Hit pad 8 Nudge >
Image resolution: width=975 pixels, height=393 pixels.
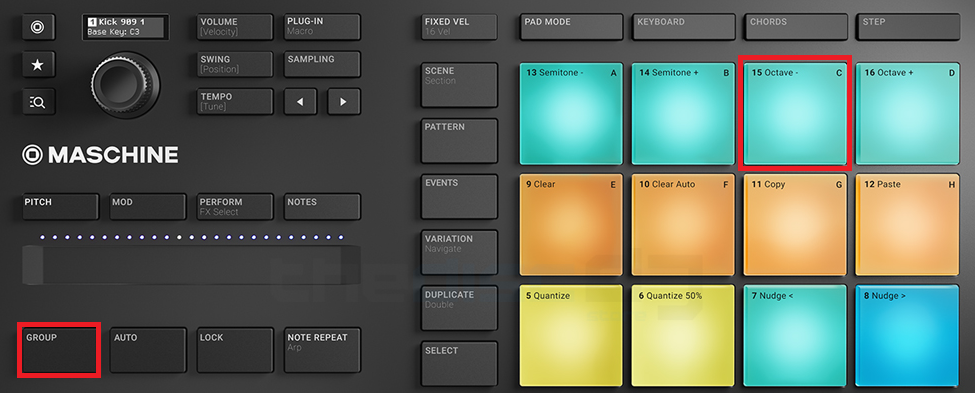pos(908,336)
